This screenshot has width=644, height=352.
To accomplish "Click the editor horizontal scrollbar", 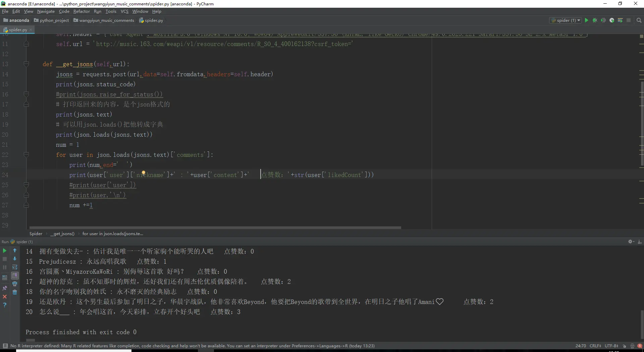I will [x=215, y=228].
